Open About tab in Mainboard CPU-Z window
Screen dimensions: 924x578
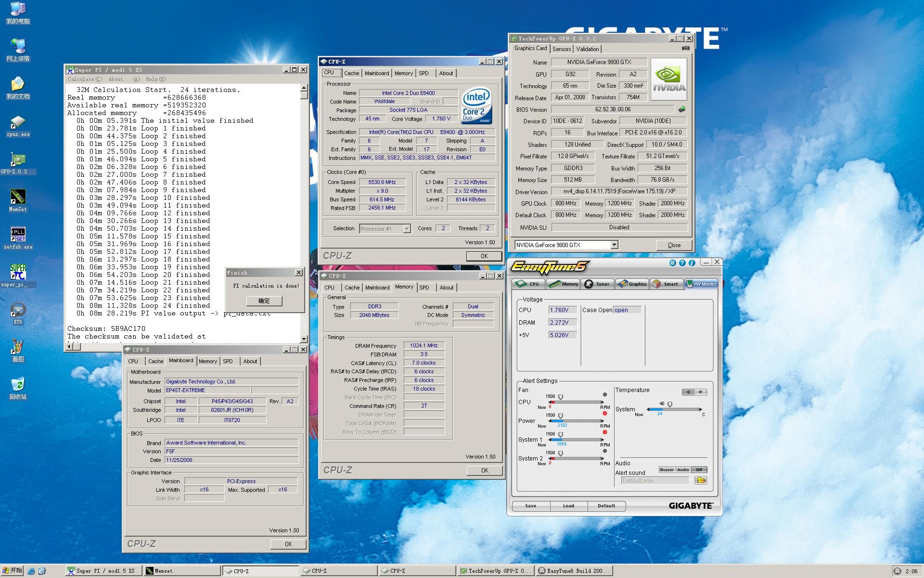(x=250, y=361)
